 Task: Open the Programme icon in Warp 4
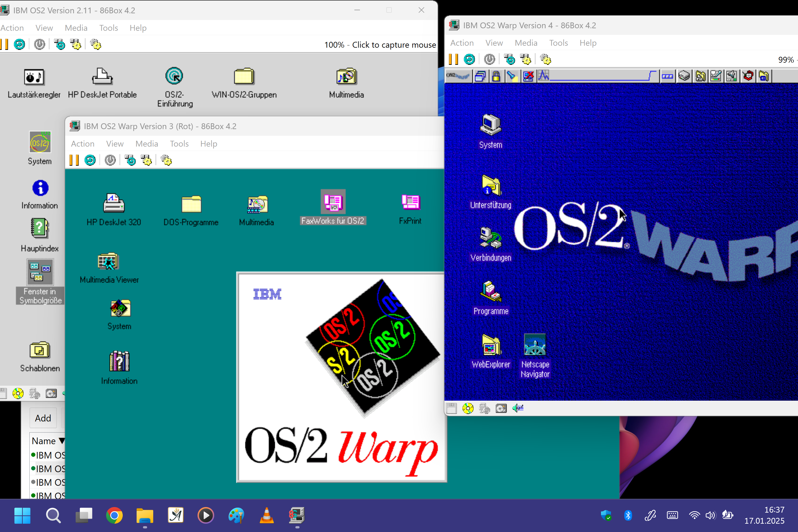point(491,298)
